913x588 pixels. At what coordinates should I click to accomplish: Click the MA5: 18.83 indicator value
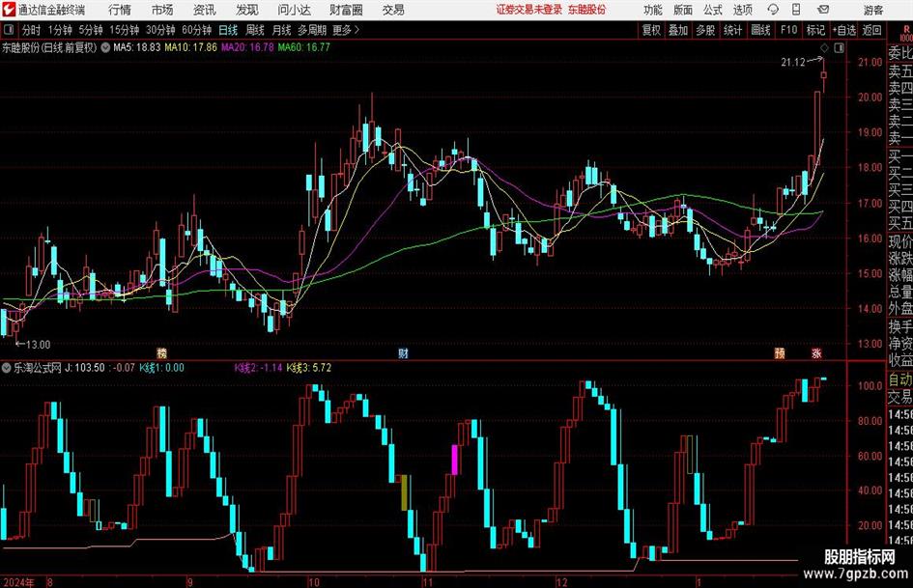(x=136, y=47)
